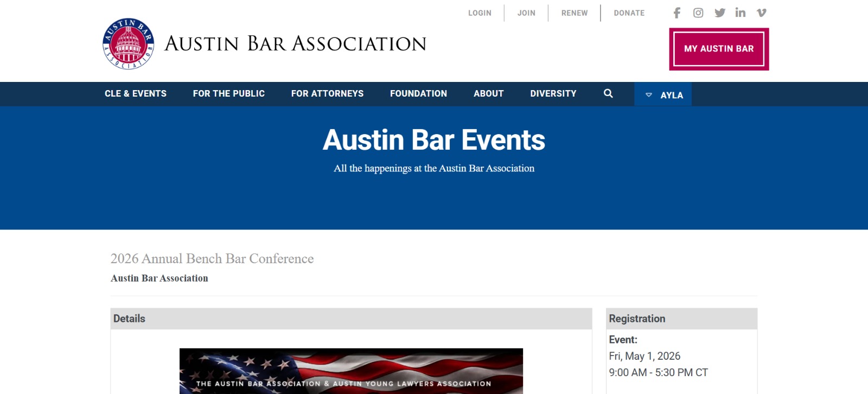Click the Login link

click(480, 13)
